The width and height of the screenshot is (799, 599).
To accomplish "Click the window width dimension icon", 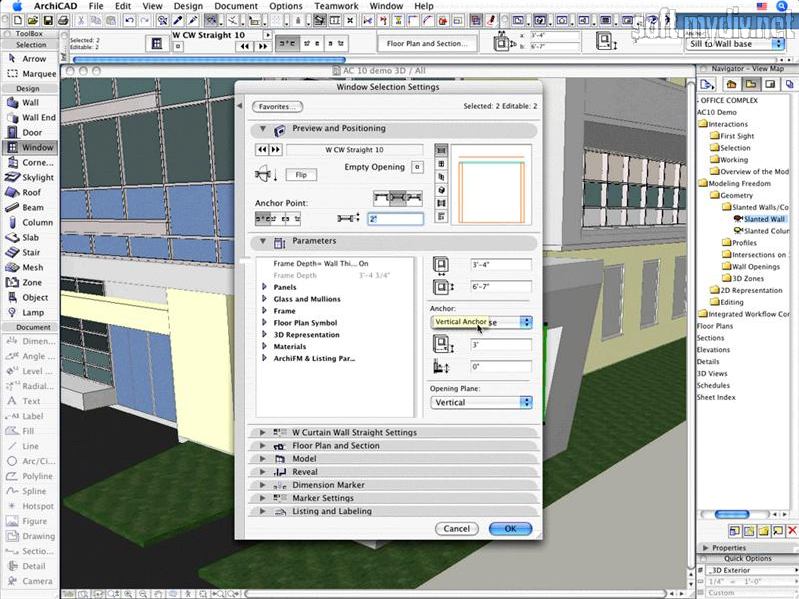I will coord(441,265).
